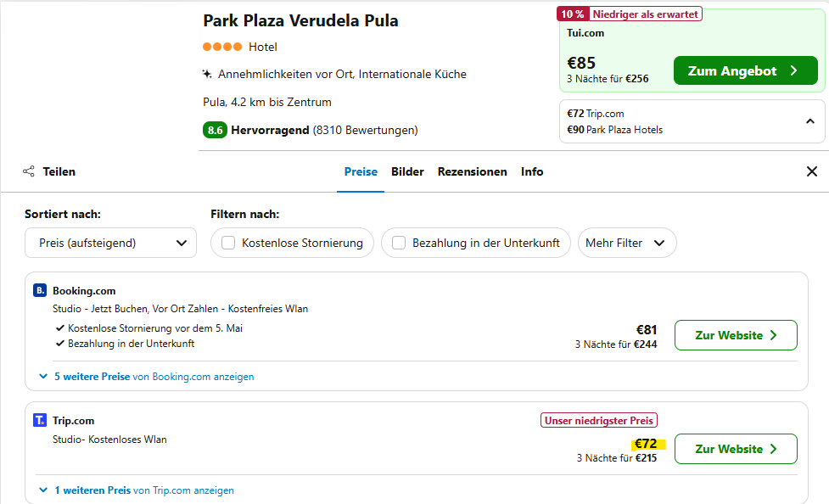Click the 10 % lower-than-expected badge
Viewport: 829px width, 504px height.
tap(629, 14)
